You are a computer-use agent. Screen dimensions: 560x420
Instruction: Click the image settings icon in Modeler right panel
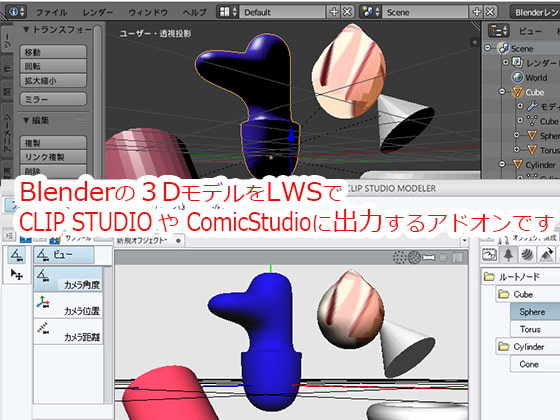point(490,255)
